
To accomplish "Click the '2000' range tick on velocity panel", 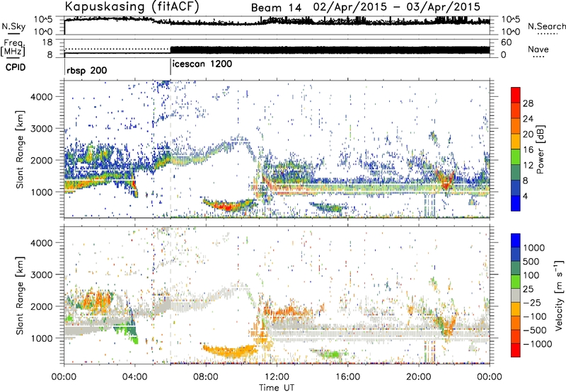I will point(41,306).
